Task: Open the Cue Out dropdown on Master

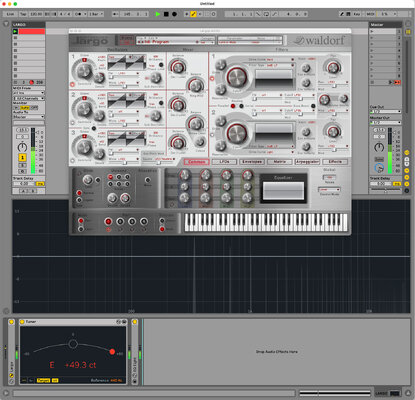Action: pyautogui.click(x=385, y=111)
